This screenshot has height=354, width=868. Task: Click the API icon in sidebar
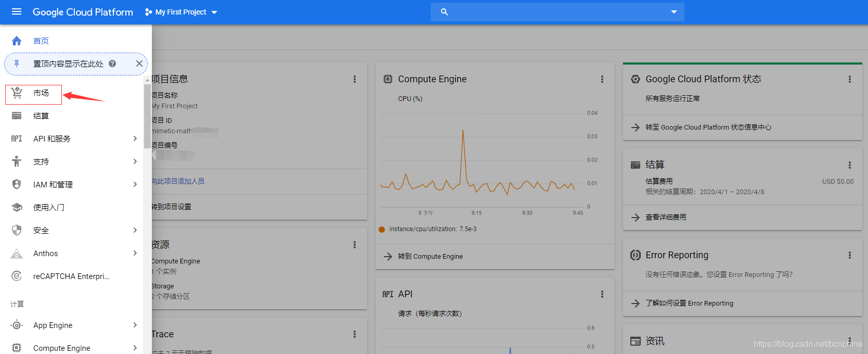point(17,138)
